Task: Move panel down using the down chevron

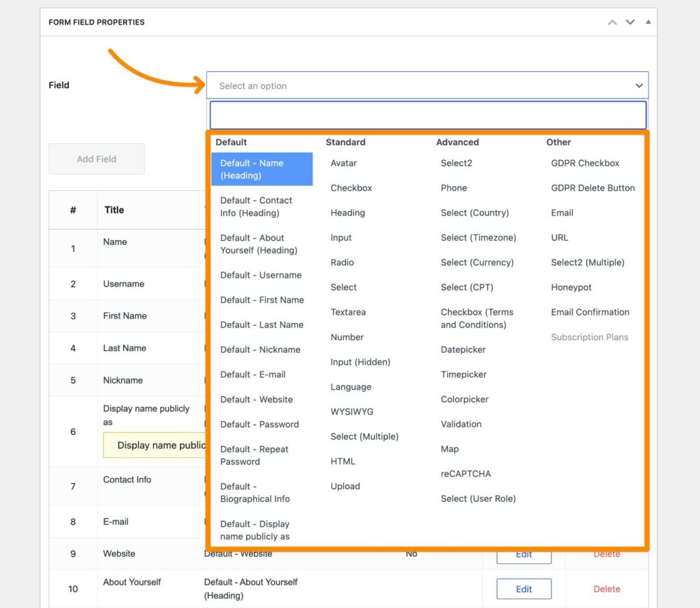Action: click(x=630, y=23)
